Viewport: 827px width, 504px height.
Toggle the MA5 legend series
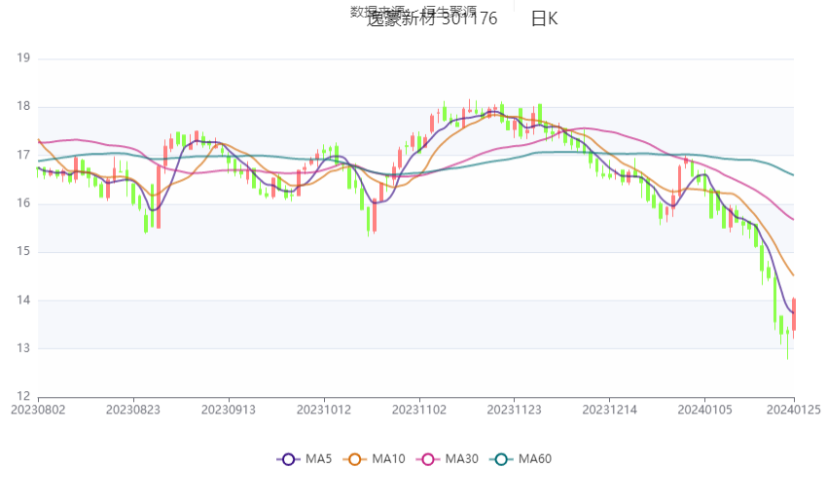pyautogui.click(x=304, y=459)
